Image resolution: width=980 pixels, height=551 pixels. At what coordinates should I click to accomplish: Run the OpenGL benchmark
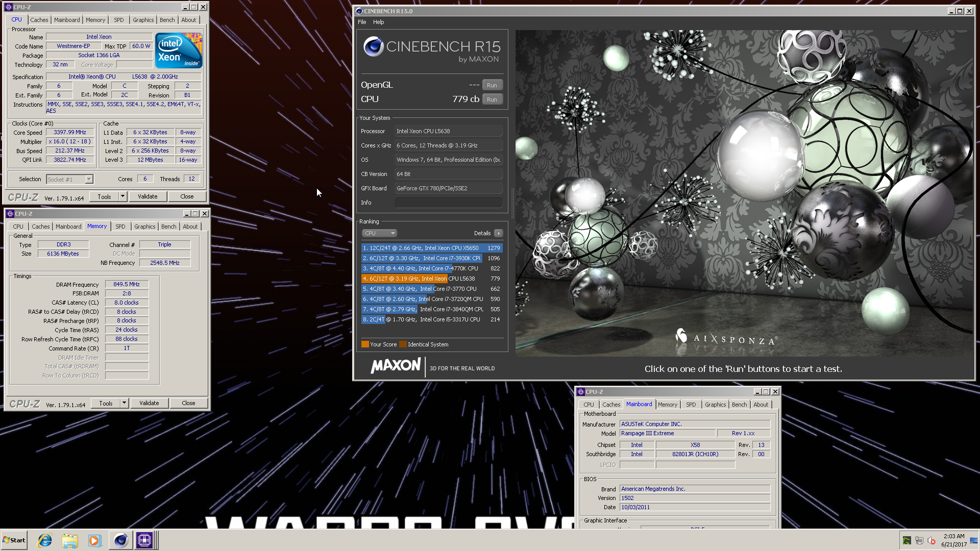(492, 85)
